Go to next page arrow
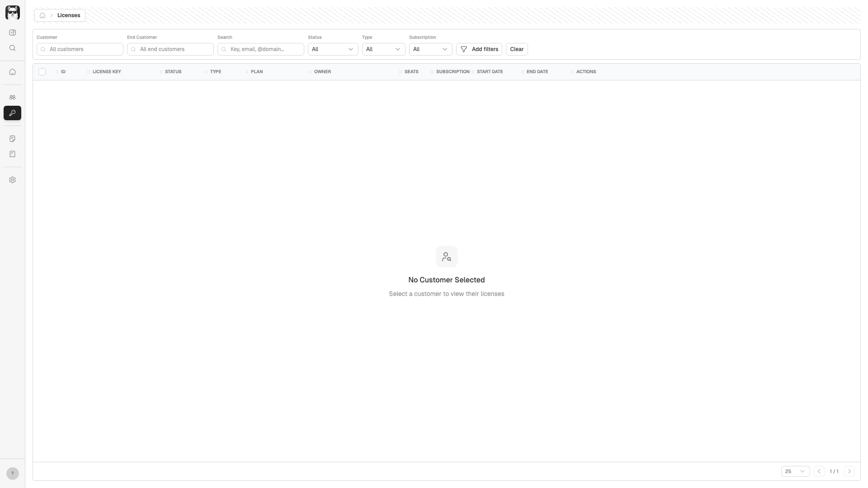This screenshot has width=868, height=488. pos(849,471)
